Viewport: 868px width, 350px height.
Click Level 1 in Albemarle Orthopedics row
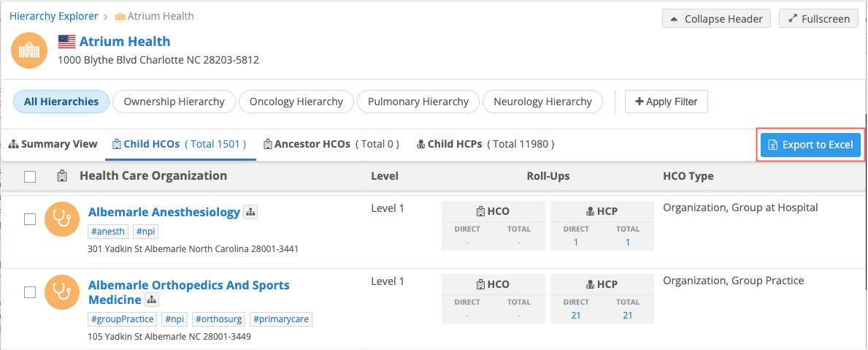[x=388, y=281]
